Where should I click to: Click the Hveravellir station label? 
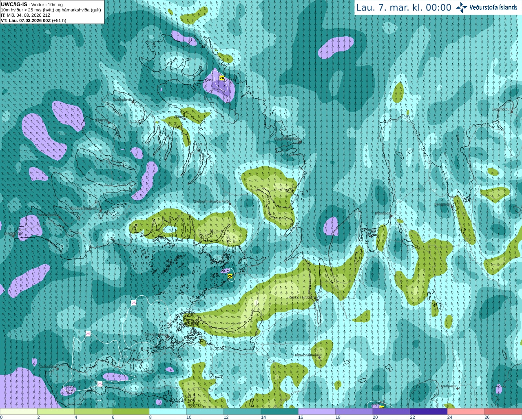[x=447, y=386]
